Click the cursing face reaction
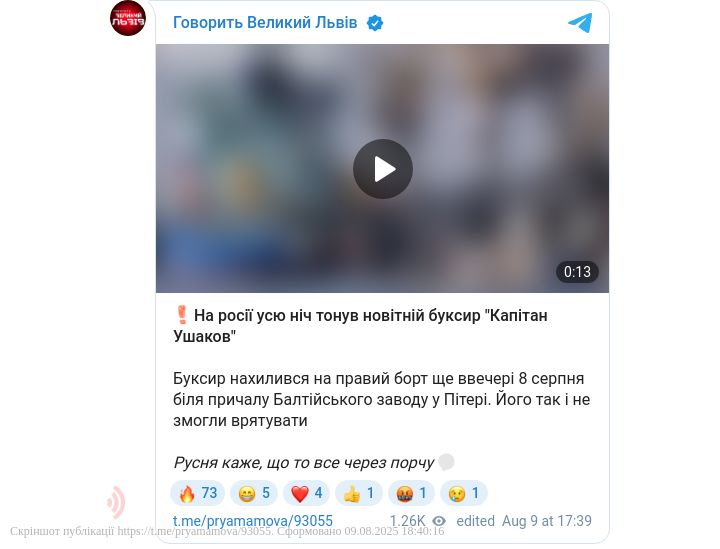The image size is (720, 549). click(411, 493)
